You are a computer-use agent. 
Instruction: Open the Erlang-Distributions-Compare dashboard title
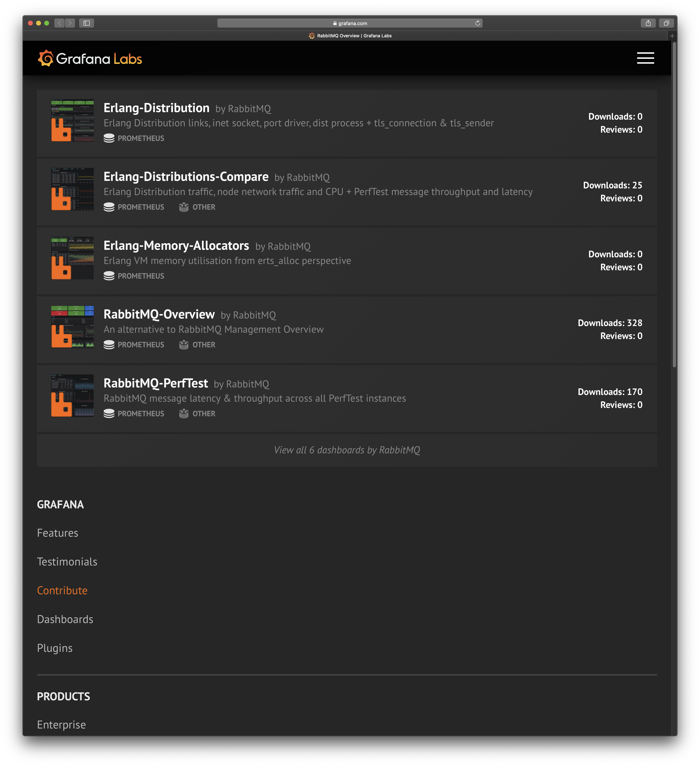tap(186, 177)
